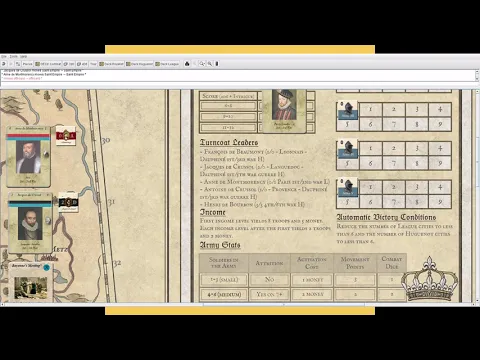Click the black pieces icon in toolbar
Image resolution: width=480 pixels, height=360 pixels.
click(x=187, y=64)
